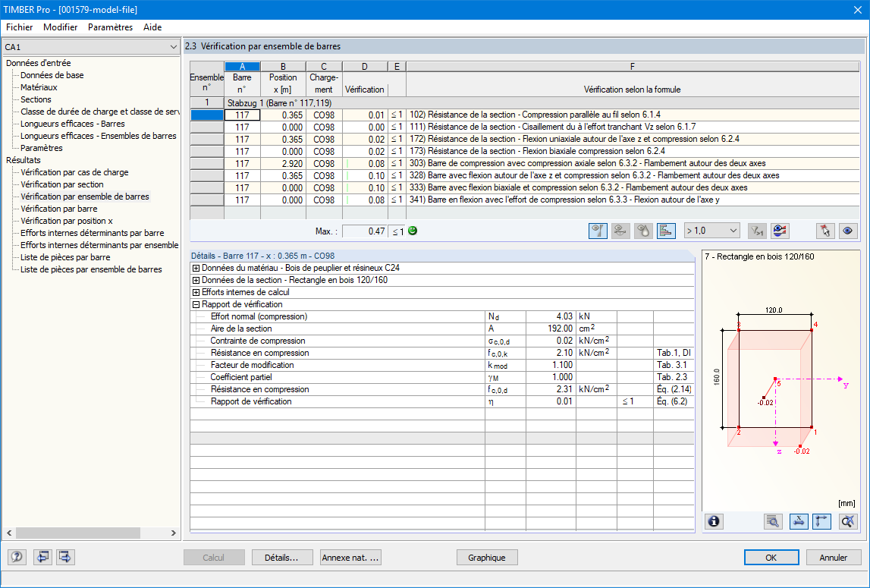This screenshot has width=870, height=588.
Task: Click 'Aire de la section' detail row
Action: 441,329
